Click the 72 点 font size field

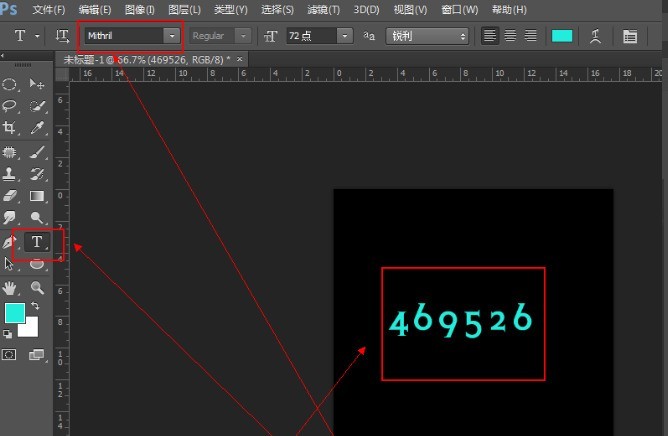(x=312, y=36)
